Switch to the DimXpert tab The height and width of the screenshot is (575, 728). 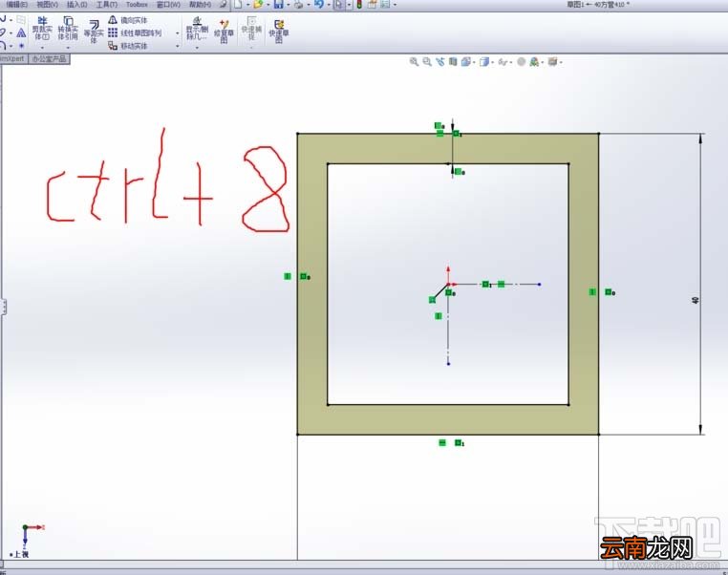(12, 58)
